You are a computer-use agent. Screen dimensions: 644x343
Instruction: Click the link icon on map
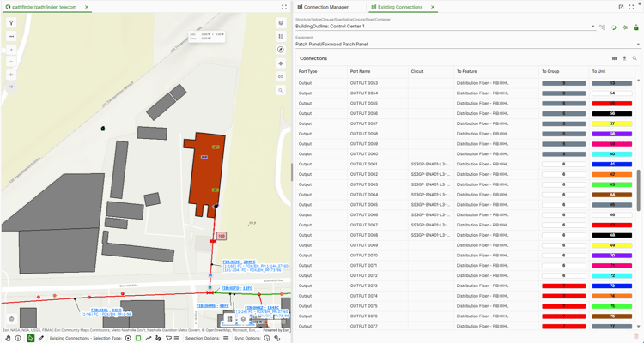click(x=281, y=76)
